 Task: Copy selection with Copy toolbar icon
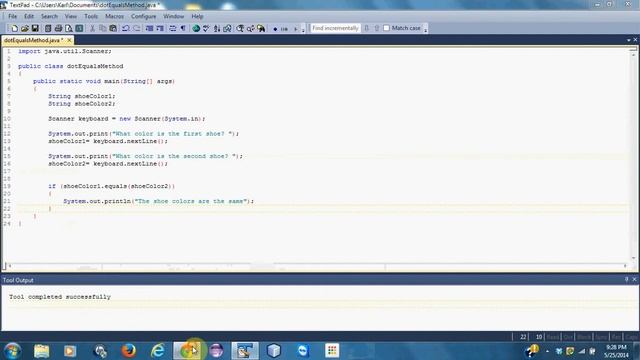(x=103, y=28)
